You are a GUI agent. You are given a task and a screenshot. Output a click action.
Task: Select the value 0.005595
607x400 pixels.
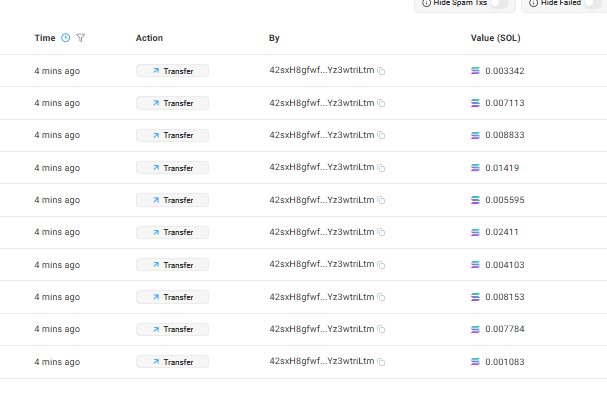505,200
